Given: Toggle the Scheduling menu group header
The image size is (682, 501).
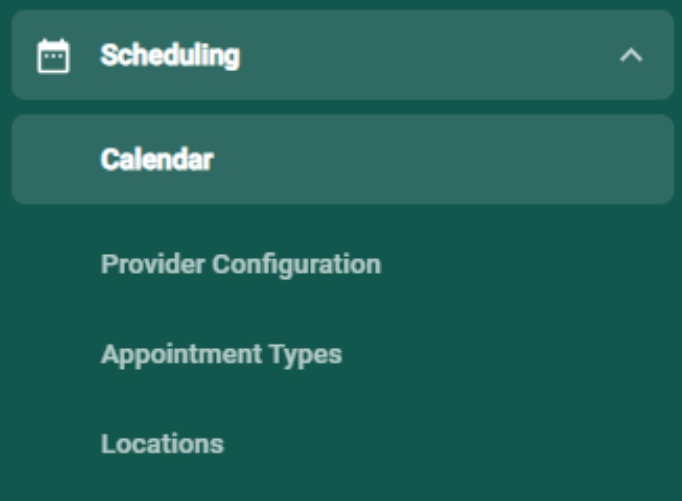Looking at the screenshot, I should pyautogui.click(x=343, y=55).
